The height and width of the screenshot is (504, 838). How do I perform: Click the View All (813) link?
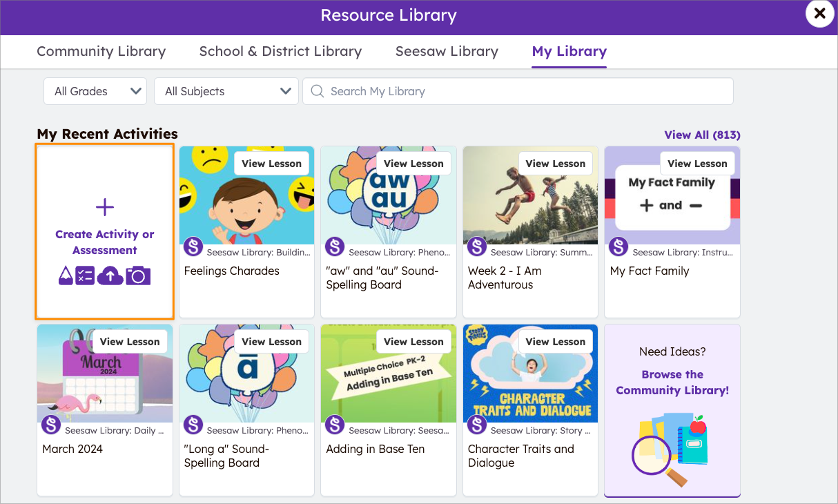pos(702,135)
